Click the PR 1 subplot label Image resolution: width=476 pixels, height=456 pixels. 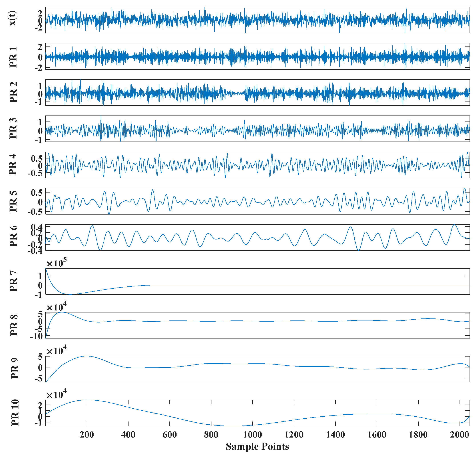(x=13, y=57)
